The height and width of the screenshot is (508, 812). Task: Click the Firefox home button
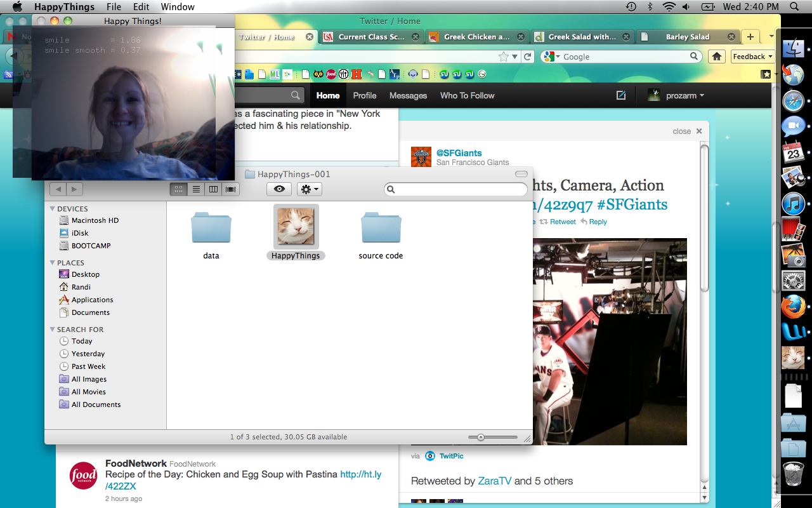[717, 57]
